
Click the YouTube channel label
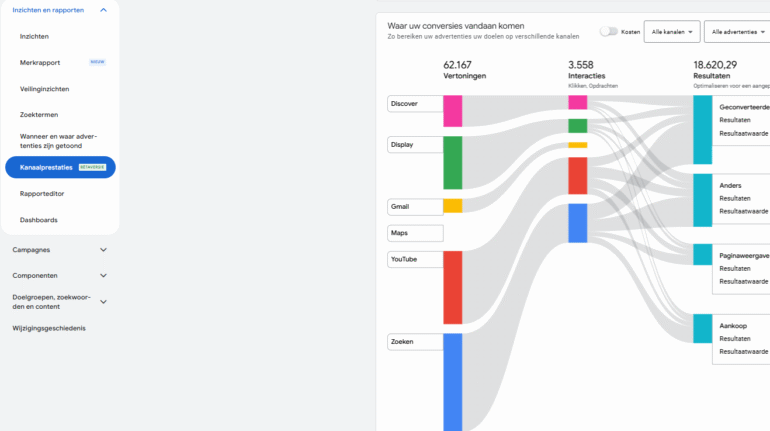(x=414, y=260)
